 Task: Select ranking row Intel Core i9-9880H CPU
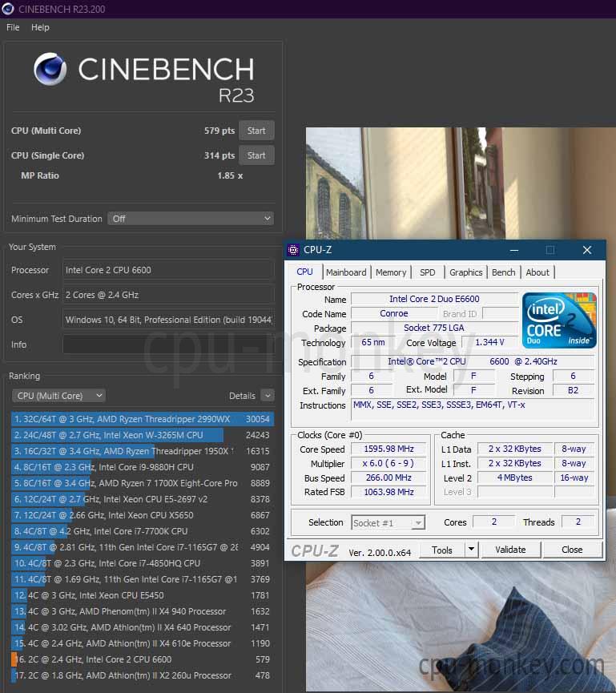(143, 467)
